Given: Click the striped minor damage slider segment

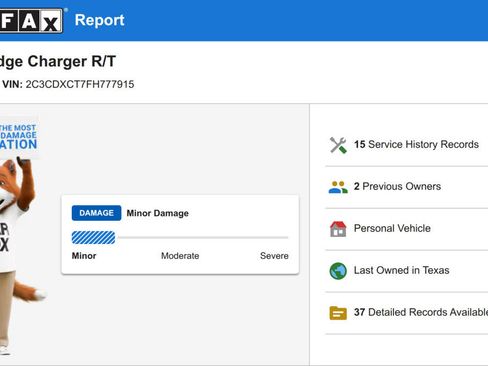Looking at the screenshot, I should tap(93, 238).
